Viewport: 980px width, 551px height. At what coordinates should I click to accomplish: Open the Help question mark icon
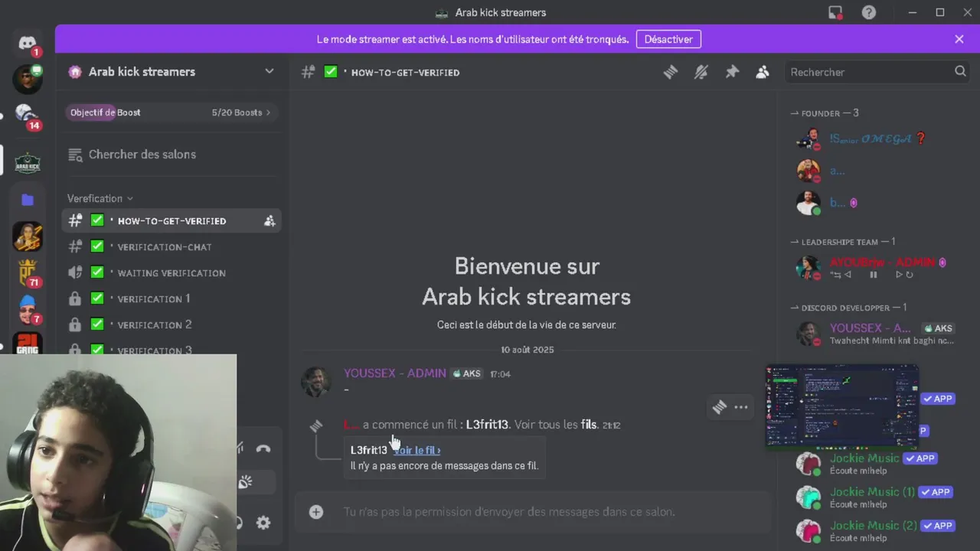869,12
